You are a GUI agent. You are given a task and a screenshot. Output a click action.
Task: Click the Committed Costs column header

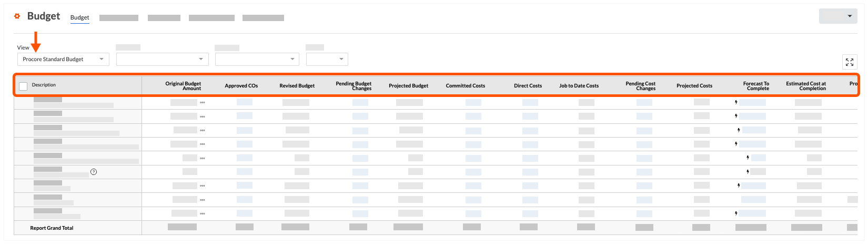pyautogui.click(x=466, y=86)
